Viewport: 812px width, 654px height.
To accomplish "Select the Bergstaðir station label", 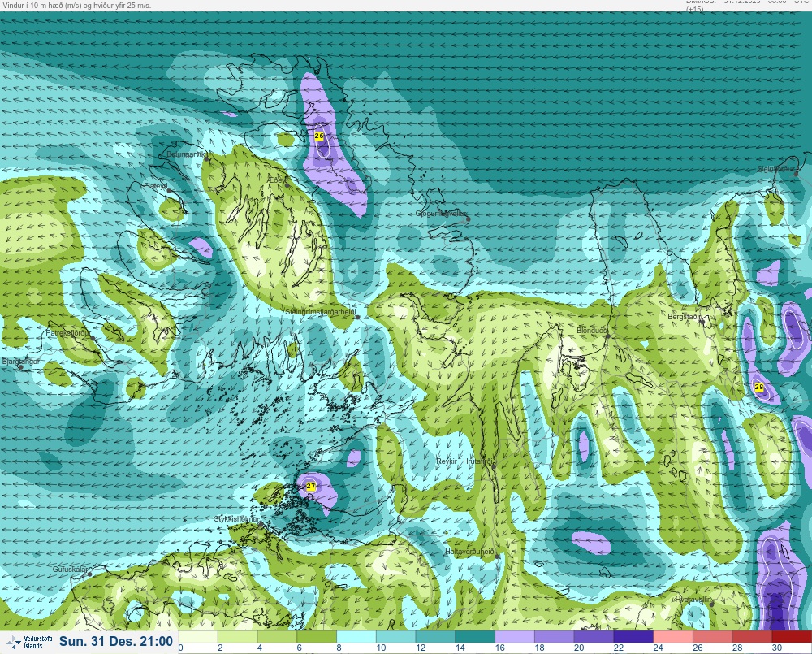I will click(x=684, y=316).
